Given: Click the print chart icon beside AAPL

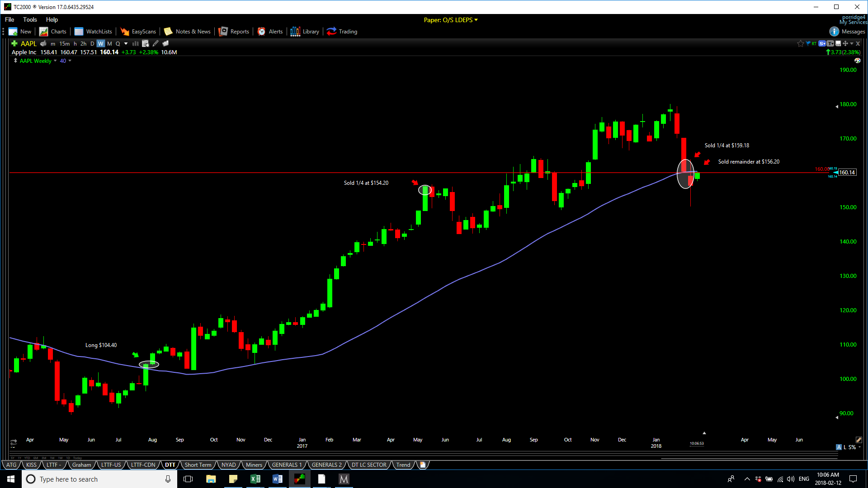Looking at the screenshot, I should tap(43, 44).
